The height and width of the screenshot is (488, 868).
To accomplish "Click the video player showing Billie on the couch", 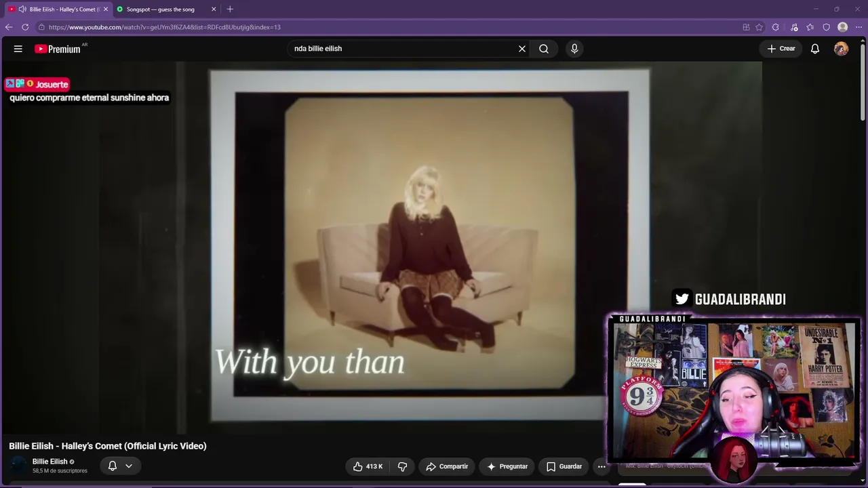I will pos(429,247).
